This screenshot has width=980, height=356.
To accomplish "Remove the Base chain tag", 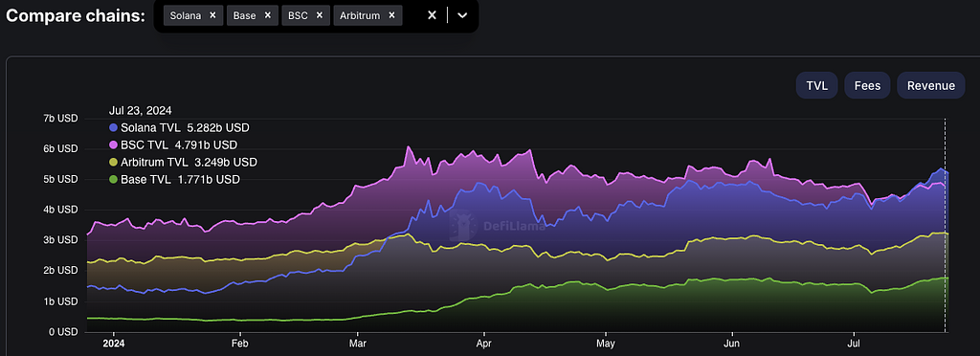I will pyautogui.click(x=268, y=15).
